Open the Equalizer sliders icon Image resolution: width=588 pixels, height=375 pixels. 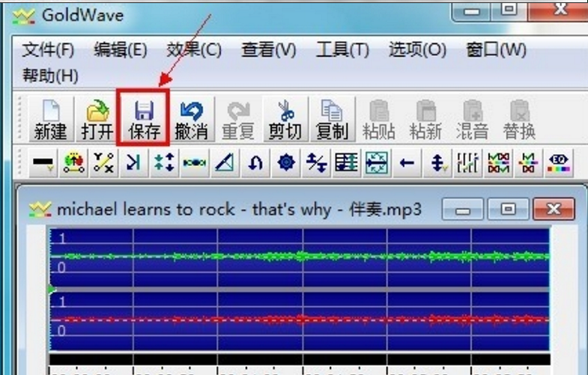(468, 163)
